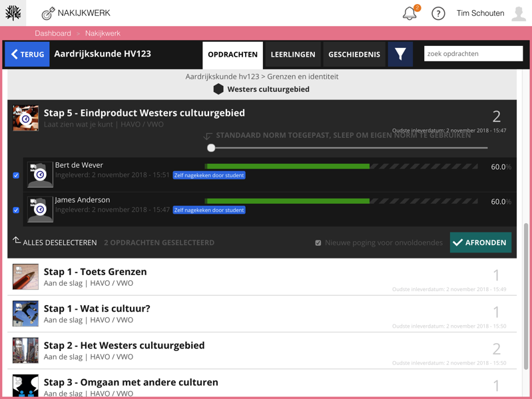532x399 pixels.
Task: Click the hexagon icon beside Westers cultuurgebied
Action: click(218, 89)
